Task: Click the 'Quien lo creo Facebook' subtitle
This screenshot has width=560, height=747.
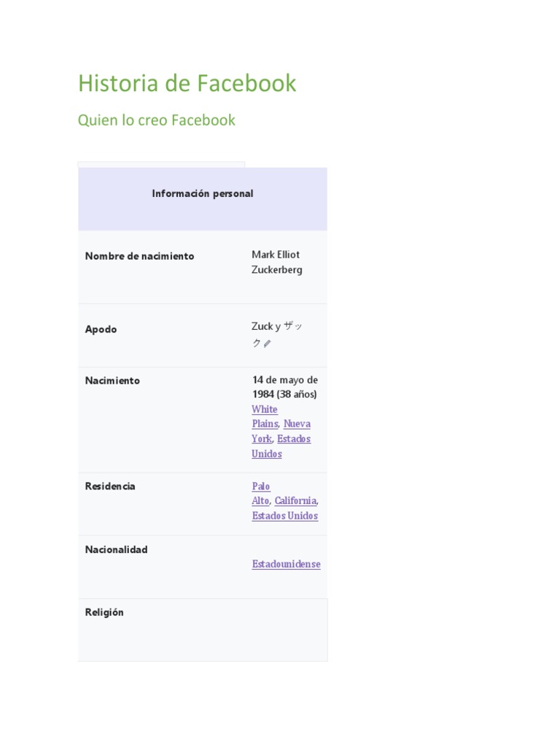Action: (156, 120)
